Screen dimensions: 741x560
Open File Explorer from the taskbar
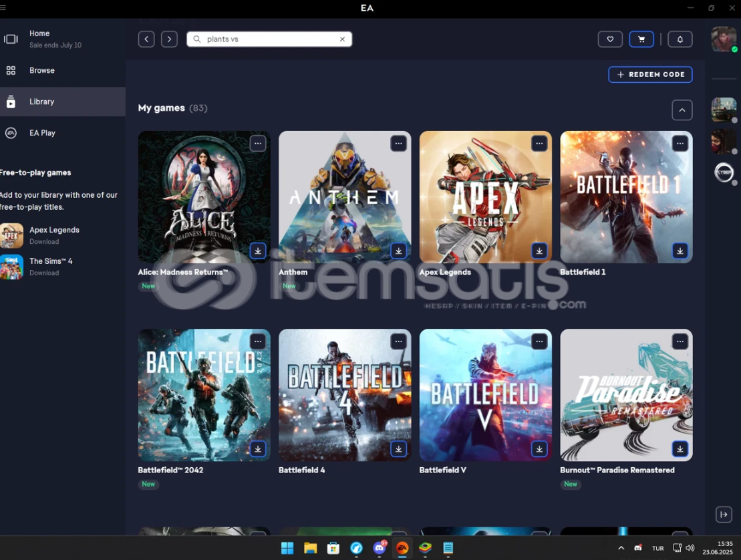310,548
